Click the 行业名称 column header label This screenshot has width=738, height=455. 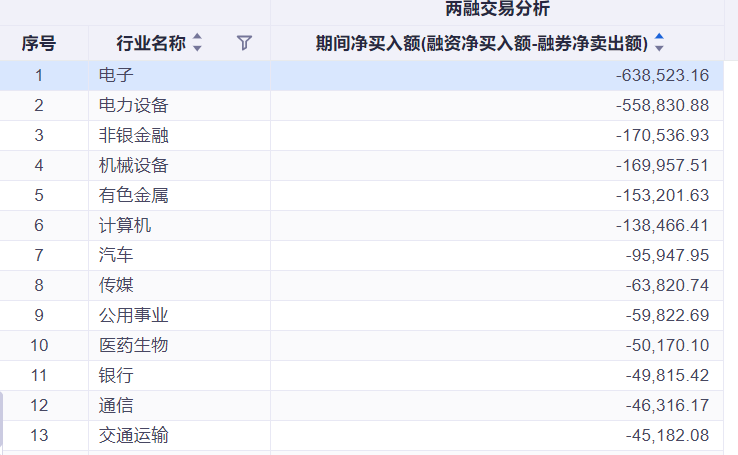(151, 43)
